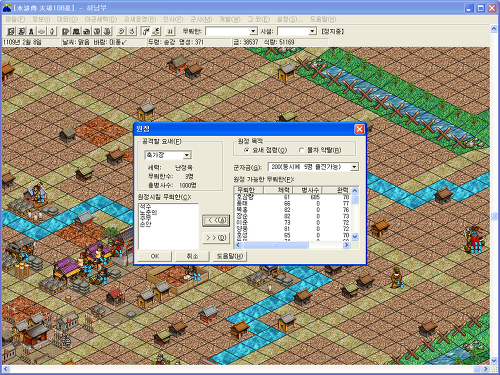
Task: Click the flat diamond-shaped toolbar icon
Action: point(41,31)
